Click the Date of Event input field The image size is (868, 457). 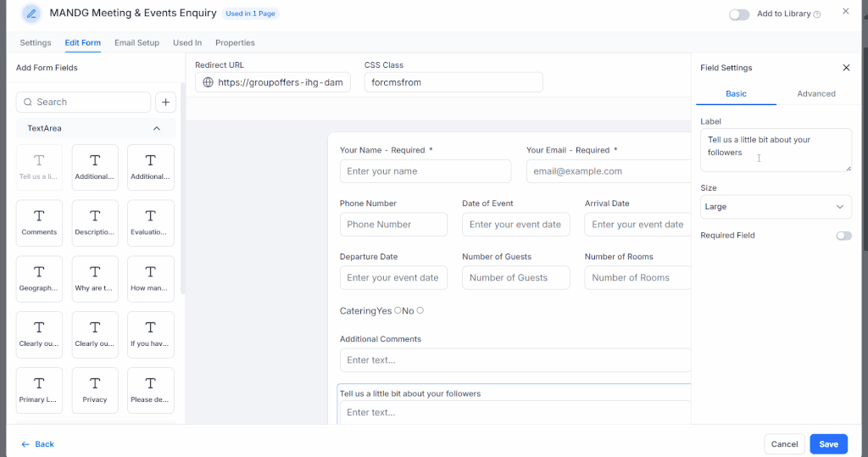click(516, 225)
